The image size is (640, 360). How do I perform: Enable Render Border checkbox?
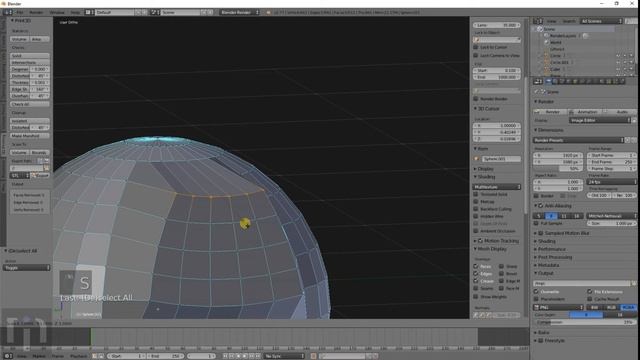pos(476,99)
